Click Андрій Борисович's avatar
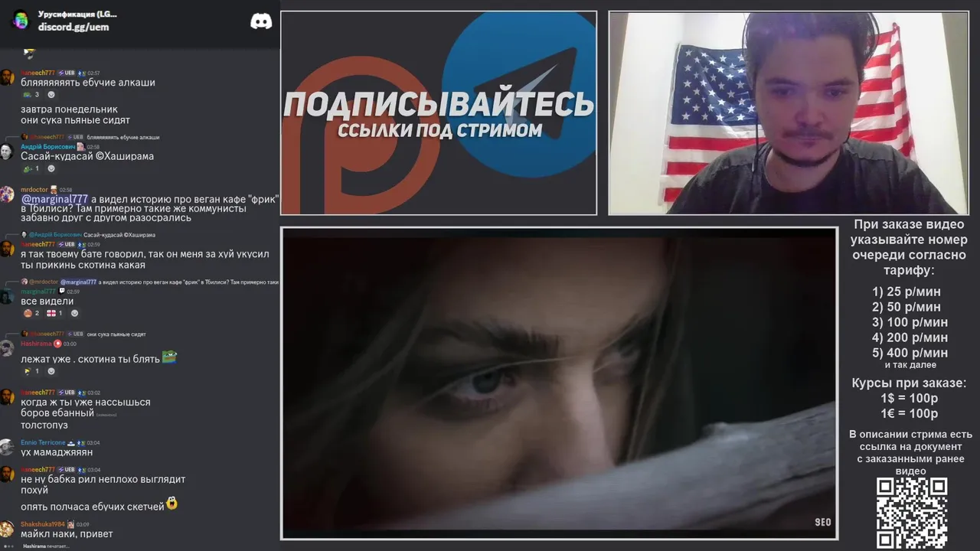The image size is (980, 551). coord(7,151)
